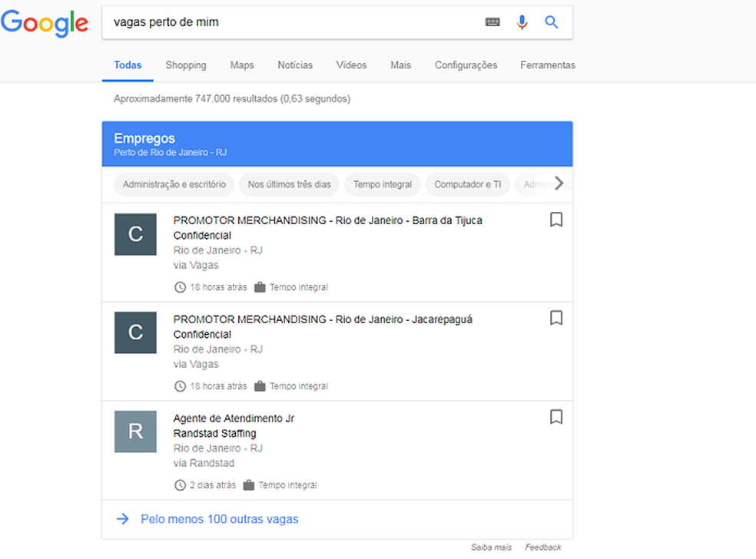This screenshot has width=756, height=559.
Task: Open the Configurações menu
Action: (x=466, y=65)
